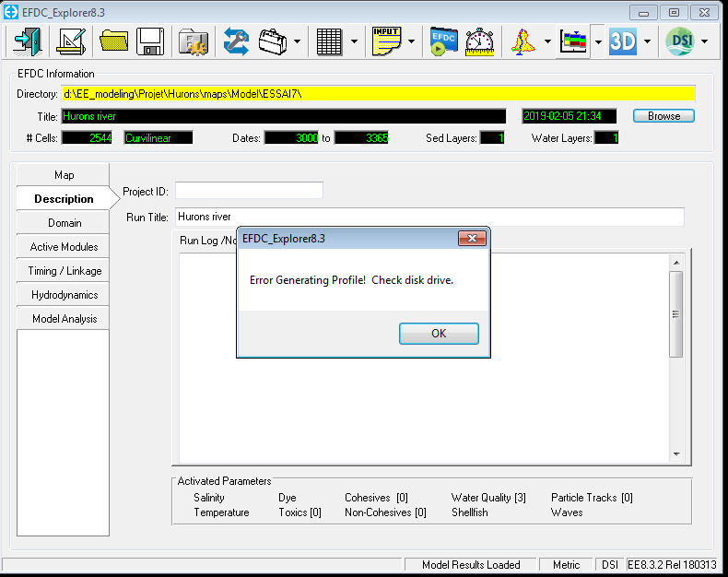Click the Cohesives [0] label
728x577 pixels.
(377, 498)
